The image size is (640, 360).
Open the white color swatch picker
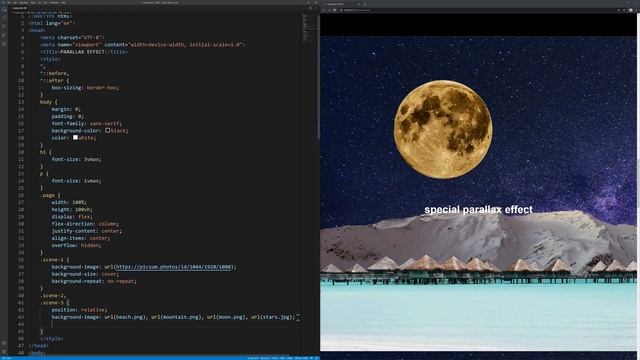pyautogui.click(x=76, y=138)
